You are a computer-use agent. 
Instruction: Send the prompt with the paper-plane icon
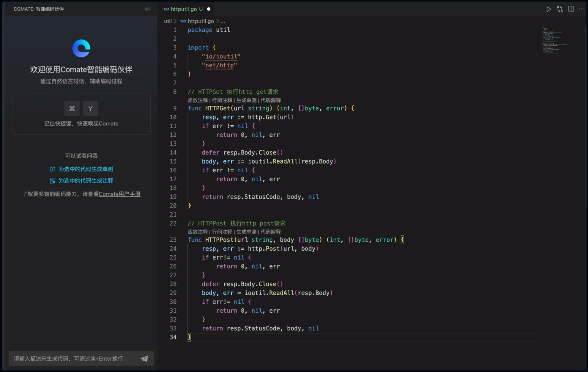(x=144, y=359)
